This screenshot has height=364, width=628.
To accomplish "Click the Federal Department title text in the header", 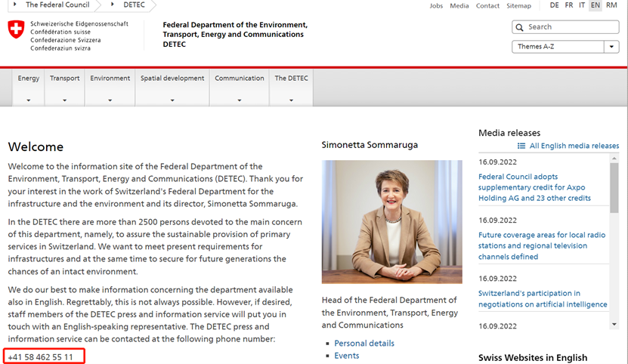I will tap(235, 35).
